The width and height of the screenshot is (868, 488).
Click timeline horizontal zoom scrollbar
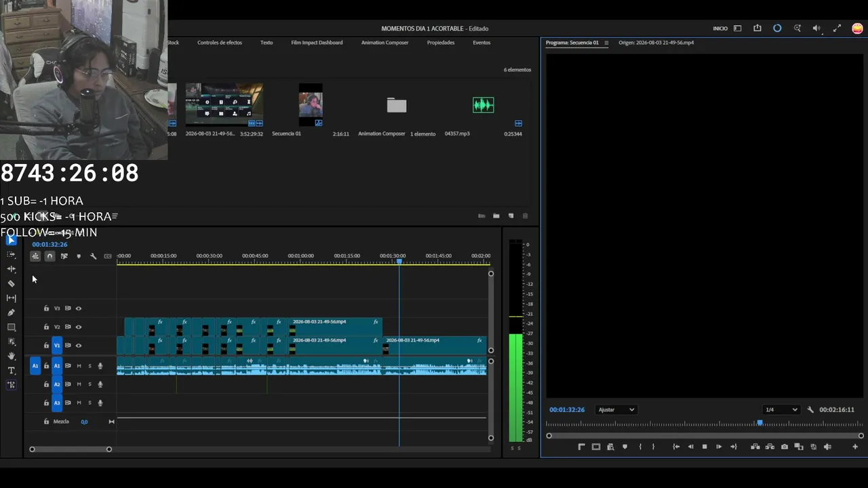71,449
